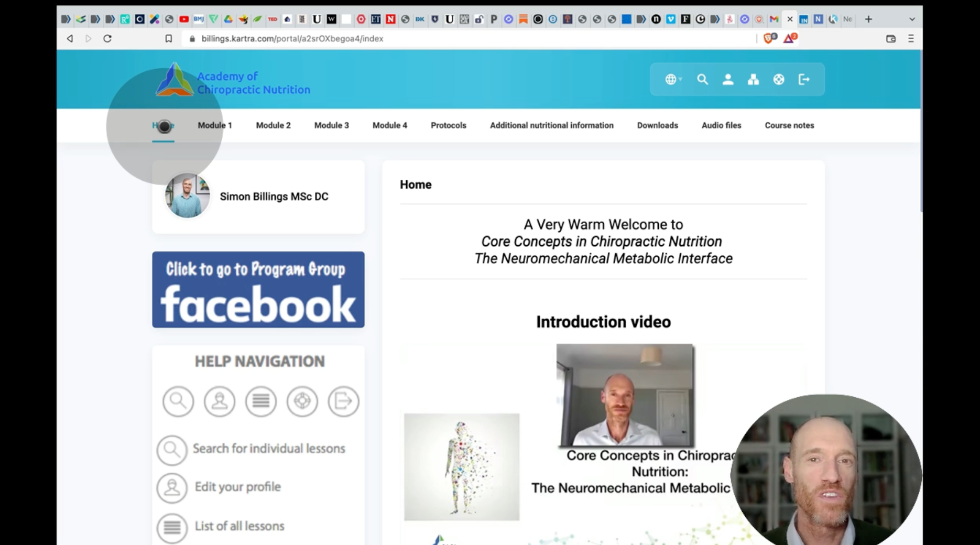Open the language globe dropdown in header
980x545 pixels.
tap(673, 80)
